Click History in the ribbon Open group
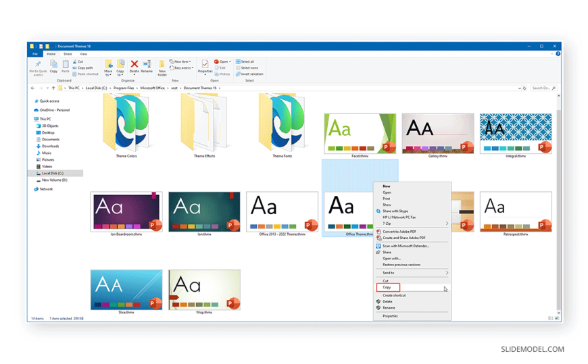 click(x=222, y=74)
